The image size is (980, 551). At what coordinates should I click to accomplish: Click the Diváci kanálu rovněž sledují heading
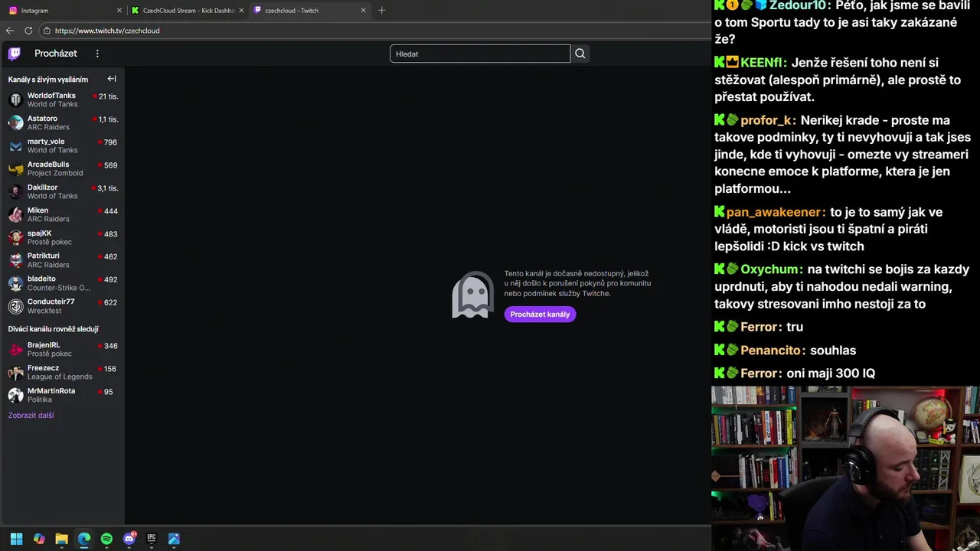(54, 329)
